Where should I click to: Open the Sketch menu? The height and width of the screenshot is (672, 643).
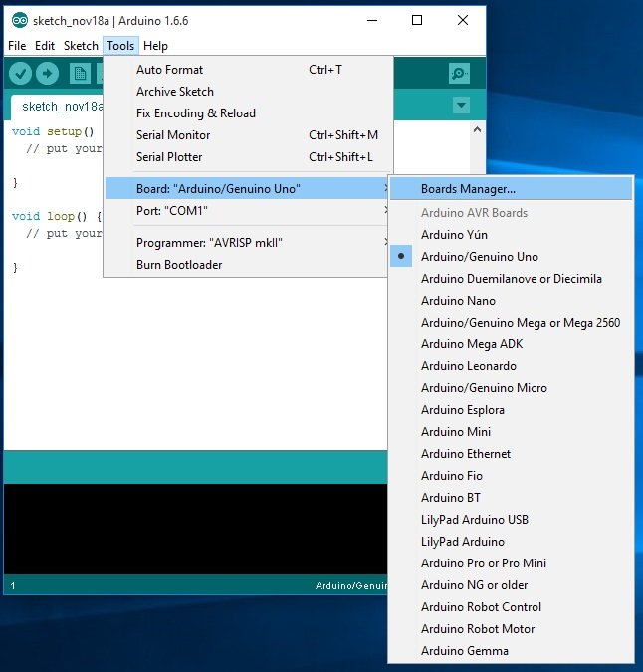(81, 46)
